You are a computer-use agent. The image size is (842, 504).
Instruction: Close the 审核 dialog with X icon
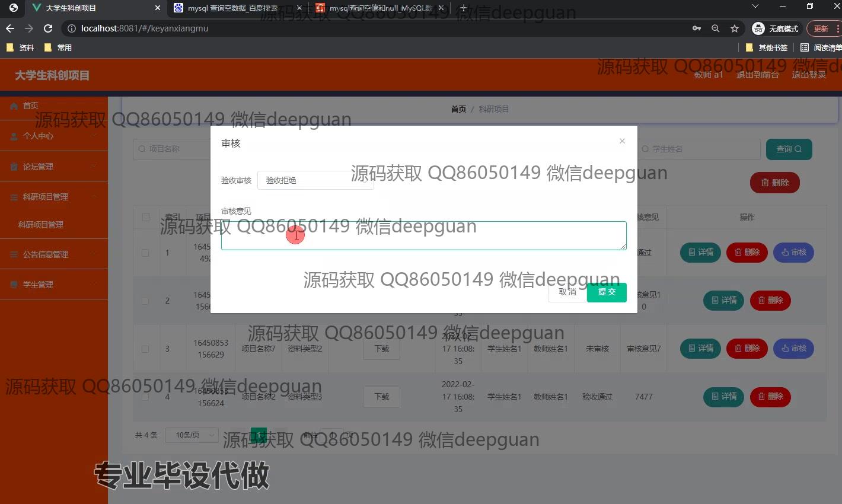point(622,141)
